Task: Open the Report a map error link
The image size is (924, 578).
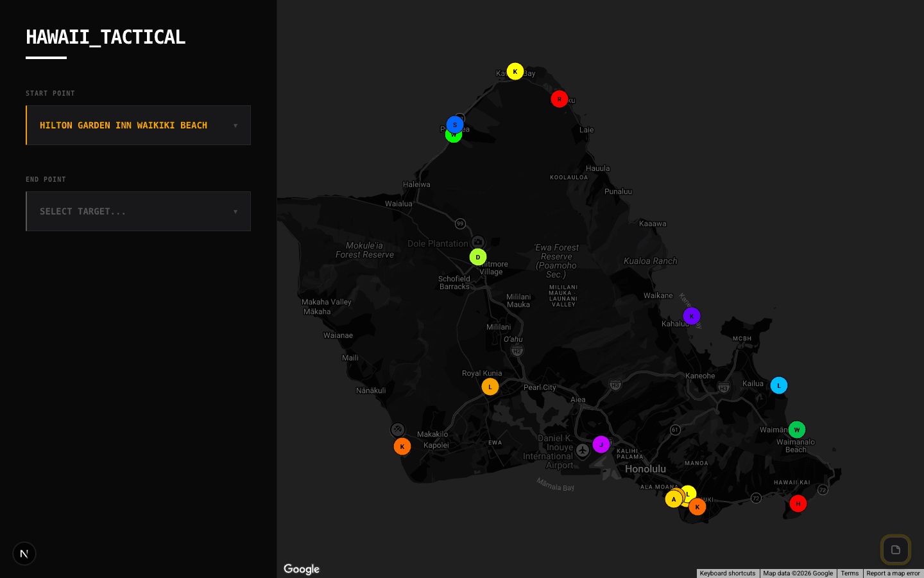Action: point(893,574)
